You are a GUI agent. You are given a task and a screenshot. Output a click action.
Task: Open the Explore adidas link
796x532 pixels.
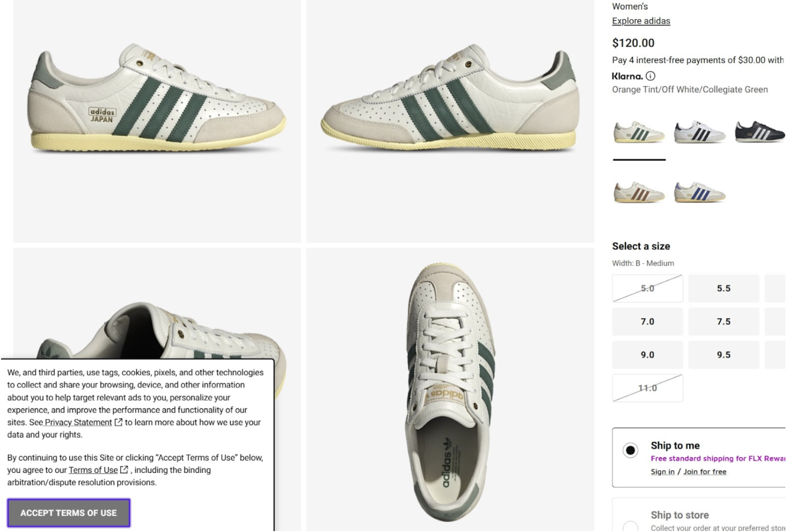641,21
